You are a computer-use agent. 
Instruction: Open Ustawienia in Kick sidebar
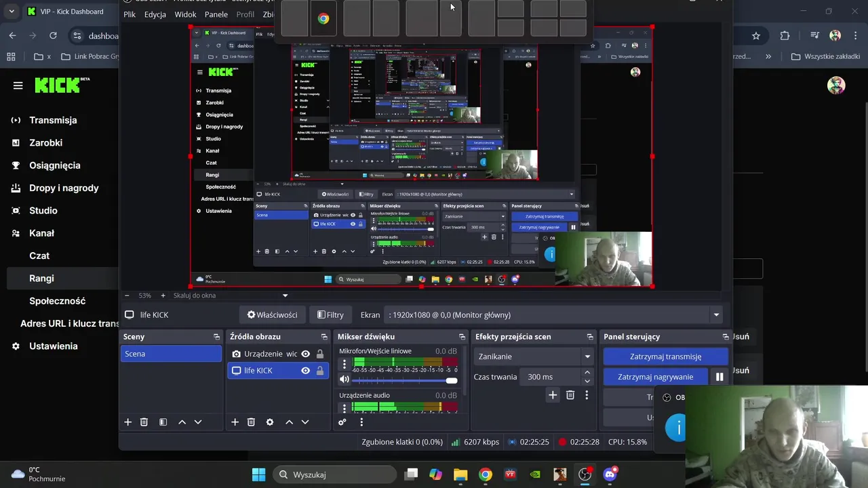tap(53, 346)
